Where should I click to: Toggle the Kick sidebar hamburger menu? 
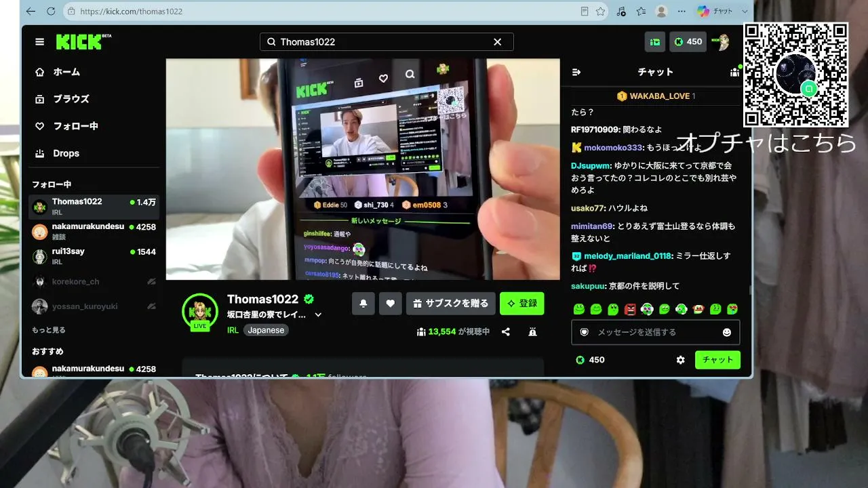[x=40, y=42]
